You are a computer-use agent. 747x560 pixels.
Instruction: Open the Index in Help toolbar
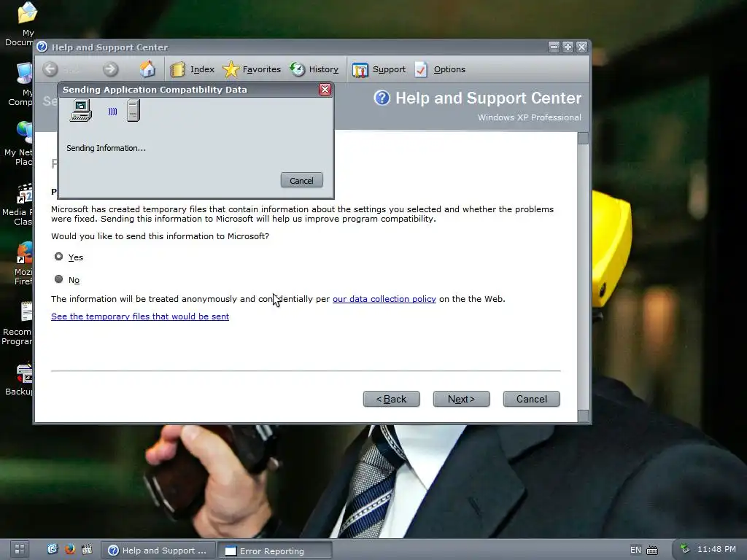click(193, 69)
